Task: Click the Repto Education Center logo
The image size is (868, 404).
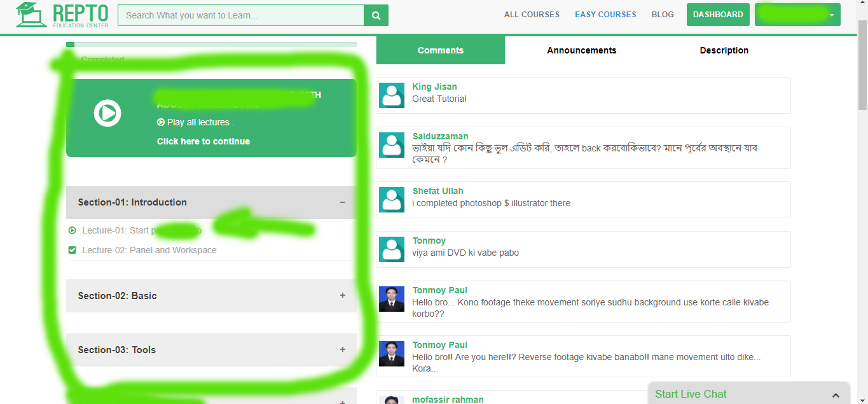Action: (62, 15)
